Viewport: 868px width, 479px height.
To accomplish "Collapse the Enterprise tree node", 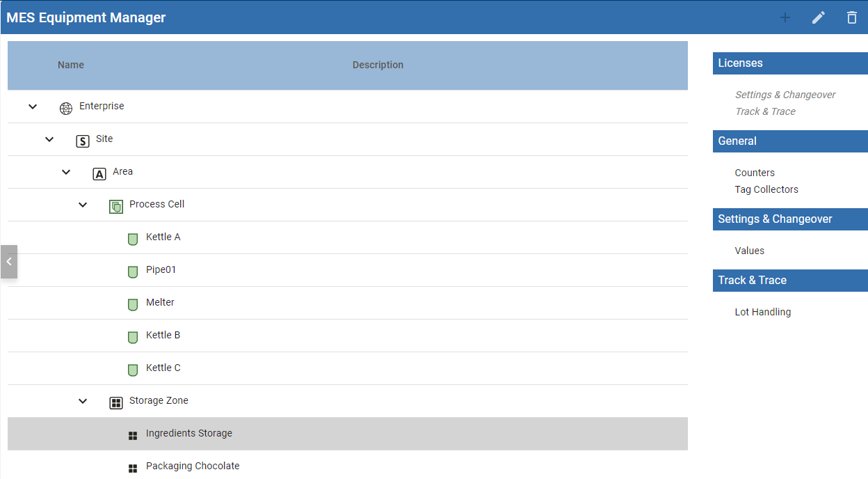I will pos(33,107).
